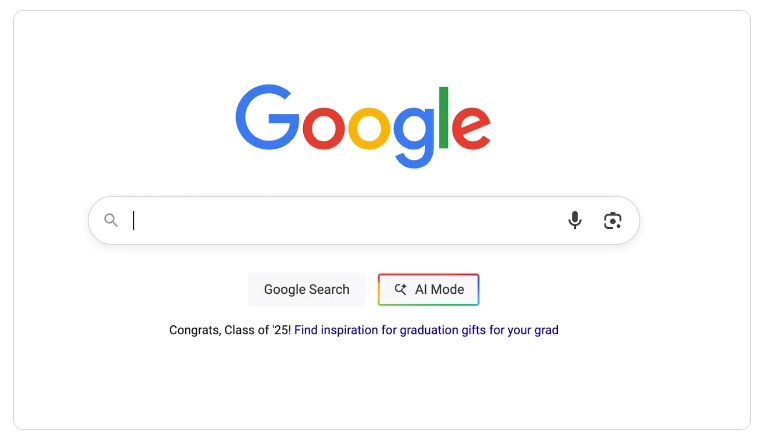This screenshot has width=765, height=442.
Task: Focus the empty search input field
Action: 344,221
